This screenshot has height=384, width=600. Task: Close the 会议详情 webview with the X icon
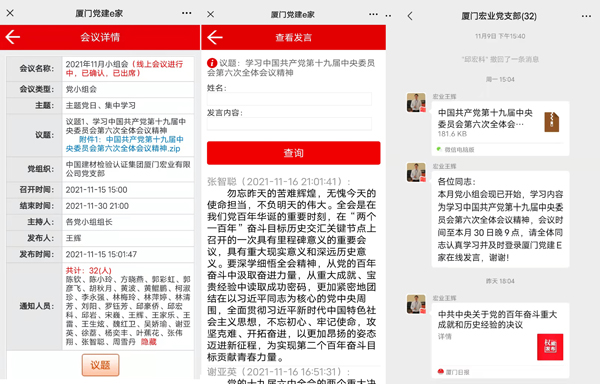[x=10, y=13]
